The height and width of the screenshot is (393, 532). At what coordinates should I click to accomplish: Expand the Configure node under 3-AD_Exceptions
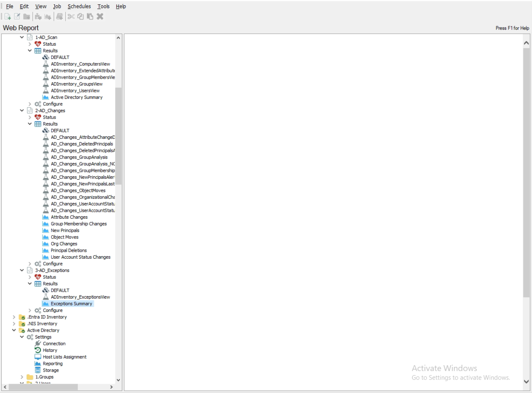(x=30, y=311)
